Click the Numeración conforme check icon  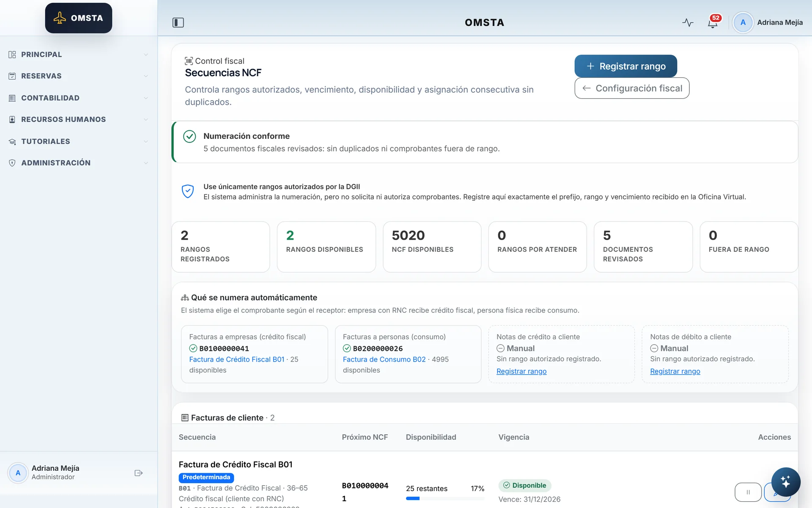tap(189, 136)
